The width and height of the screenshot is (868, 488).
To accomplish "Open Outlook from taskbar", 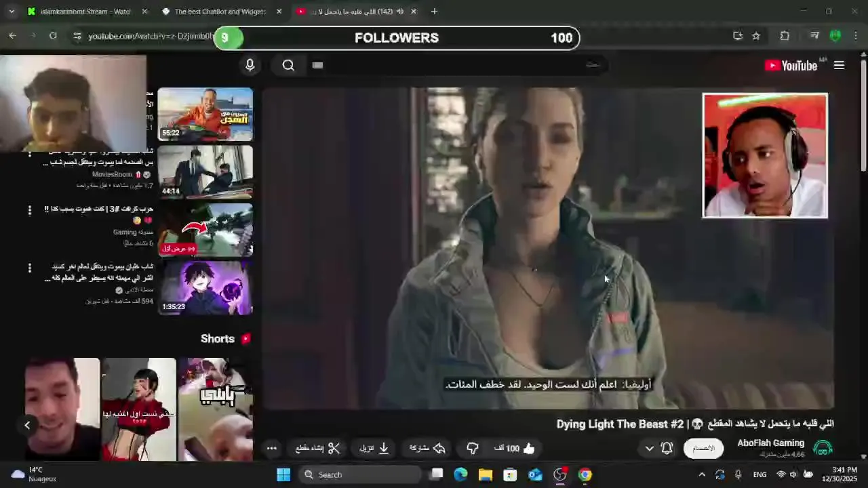I will [535, 474].
